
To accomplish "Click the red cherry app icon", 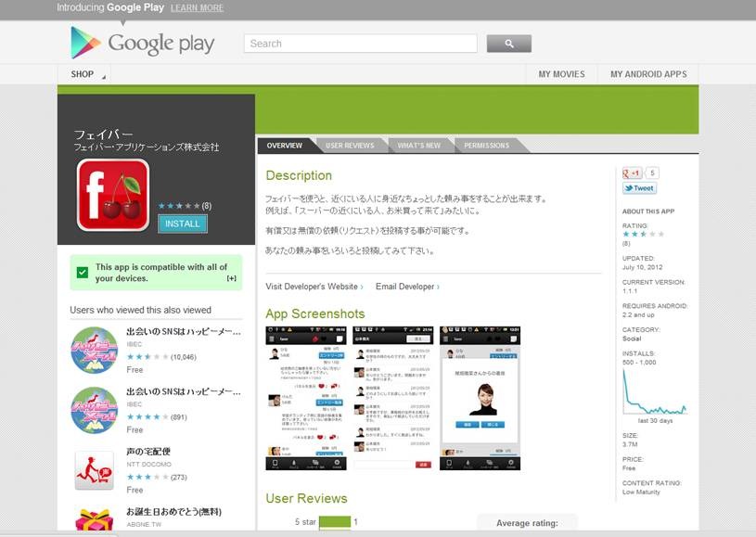I will (113, 195).
